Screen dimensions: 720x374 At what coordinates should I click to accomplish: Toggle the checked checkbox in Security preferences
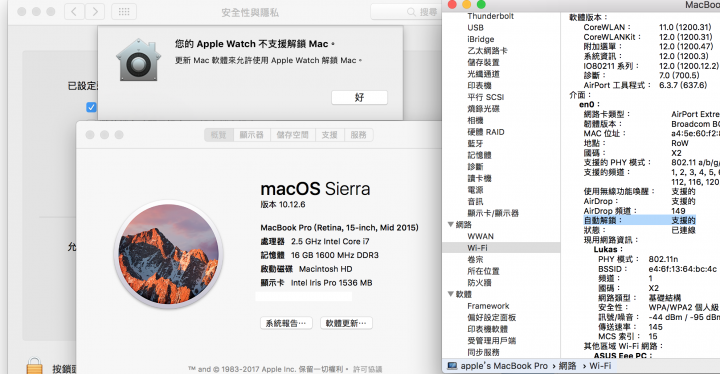click(91, 107)
